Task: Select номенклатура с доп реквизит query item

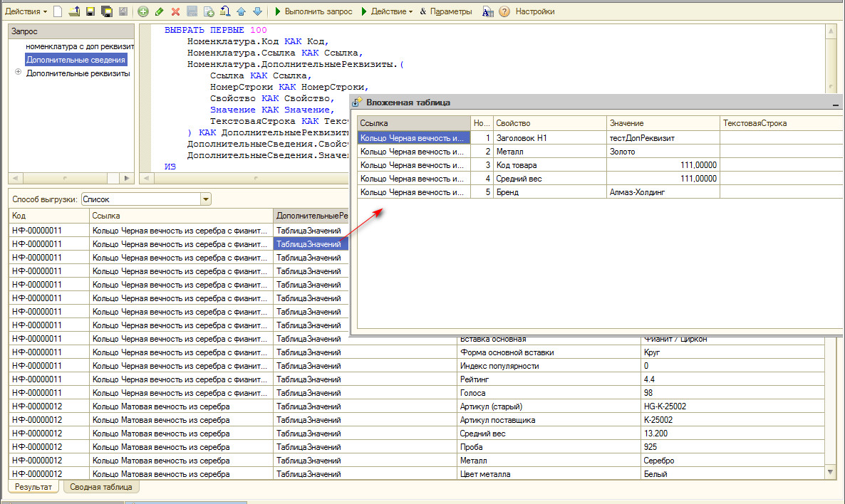Action: (79, 46)
